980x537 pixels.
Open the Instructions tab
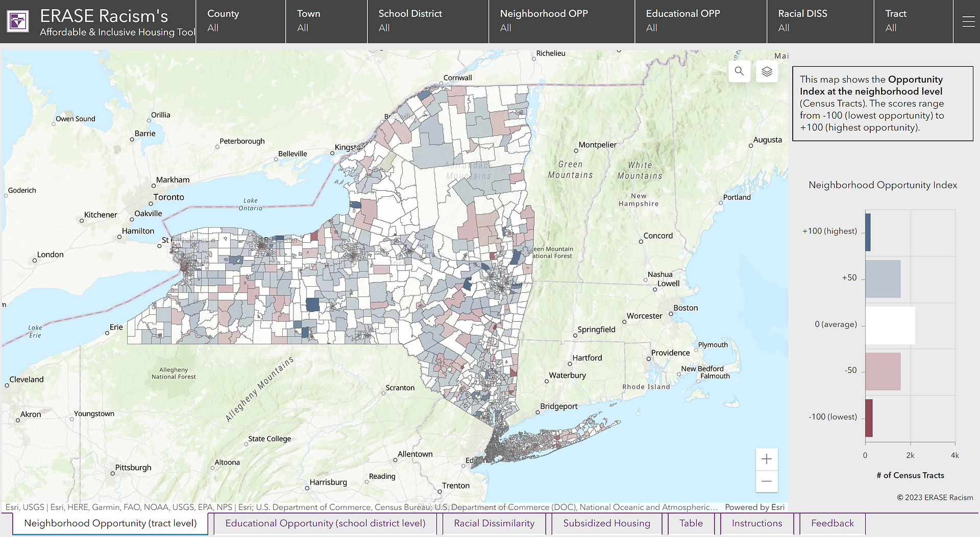tap(757, 524)
